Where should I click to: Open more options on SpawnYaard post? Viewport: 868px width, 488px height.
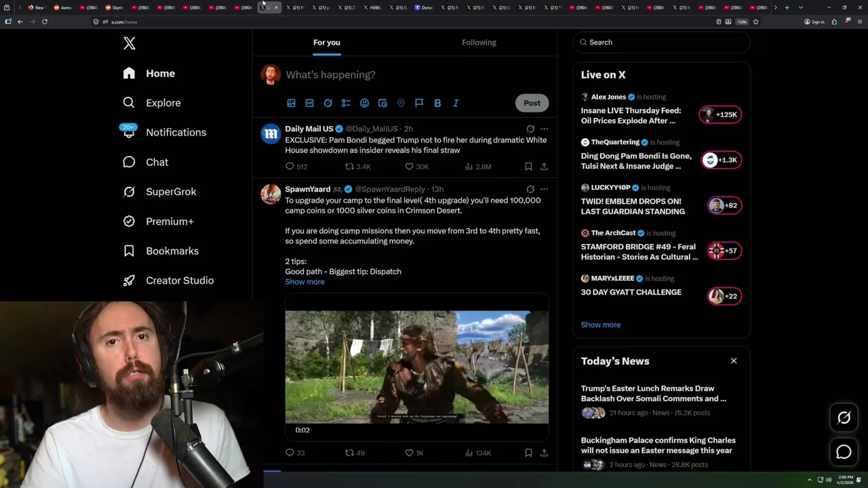544,189
